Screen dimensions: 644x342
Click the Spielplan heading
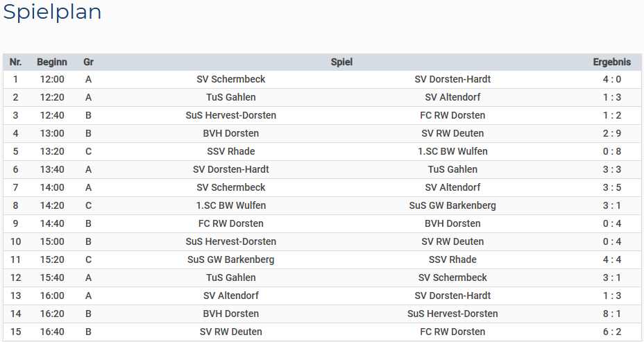(x=53, y=12)
